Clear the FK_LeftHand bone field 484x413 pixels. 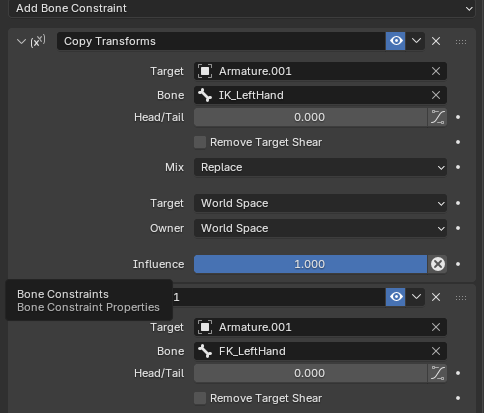coord(436,351)
